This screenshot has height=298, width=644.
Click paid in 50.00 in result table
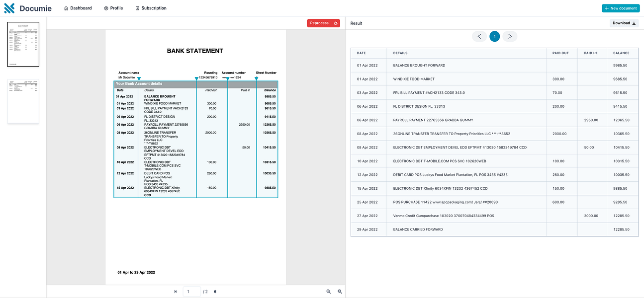coord(589,148)
